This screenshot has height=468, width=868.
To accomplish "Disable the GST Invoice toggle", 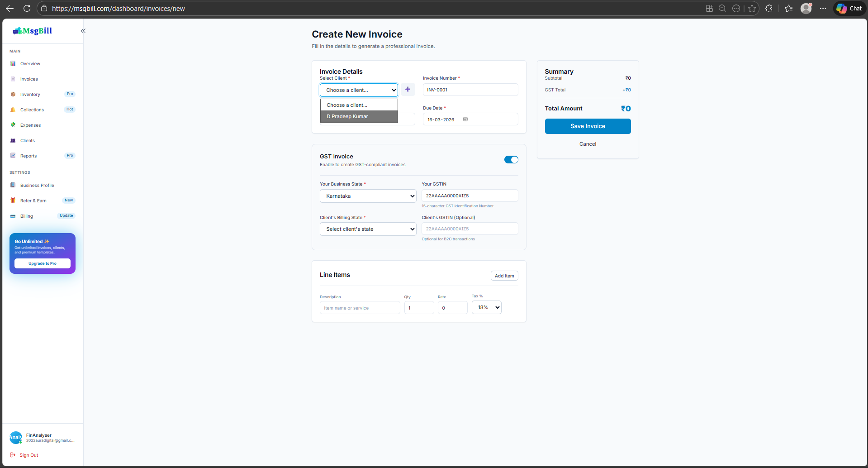I will 511,159.
